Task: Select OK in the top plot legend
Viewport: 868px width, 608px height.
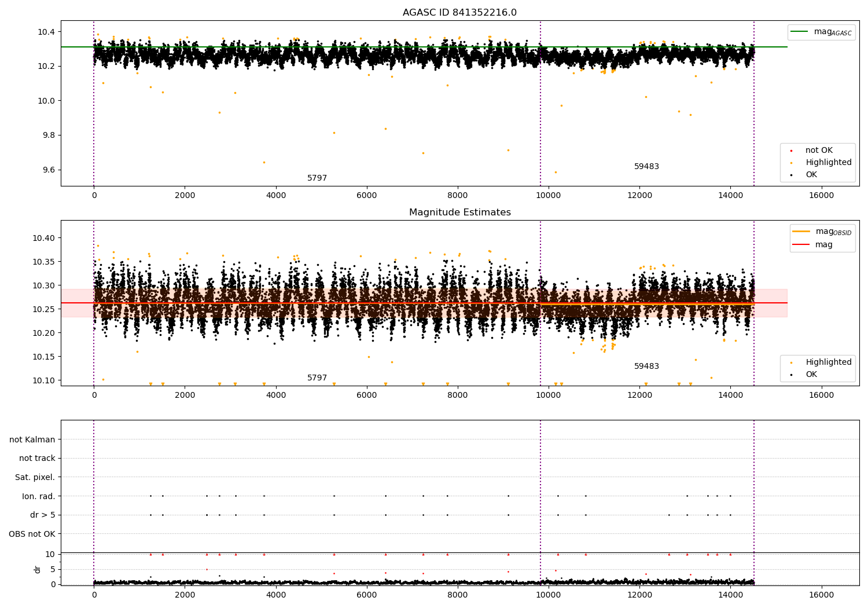Action: [811, 175]
